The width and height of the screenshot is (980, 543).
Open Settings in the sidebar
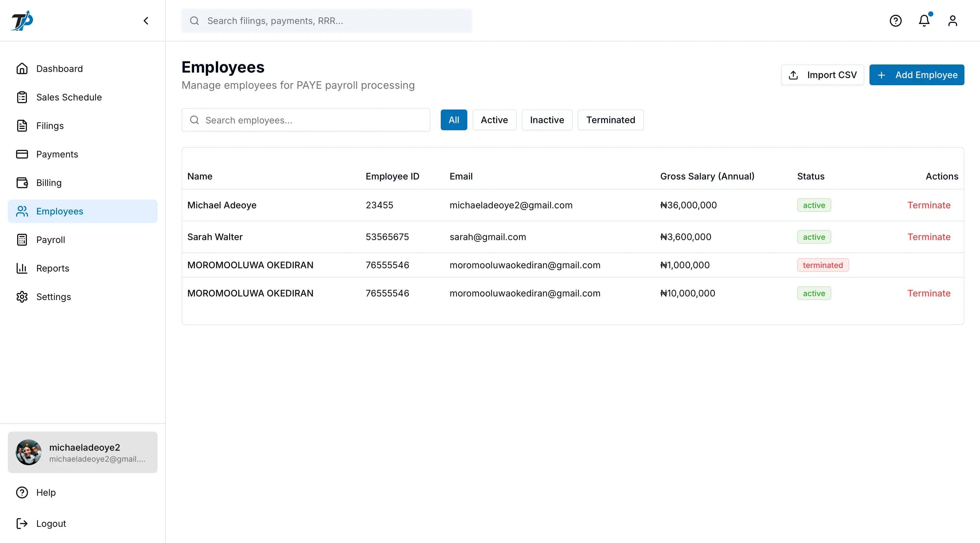coord(83,296)
